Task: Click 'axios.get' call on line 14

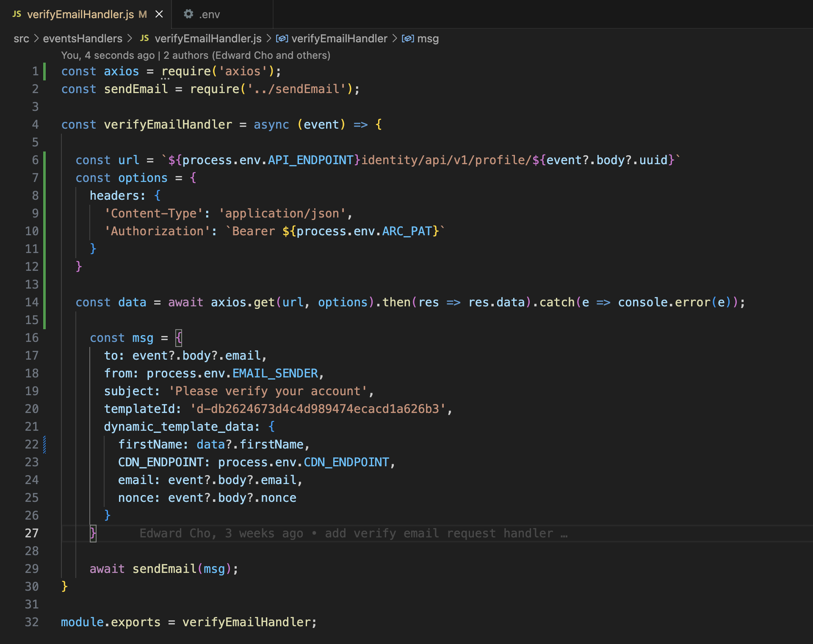Action: pos(243,302)
